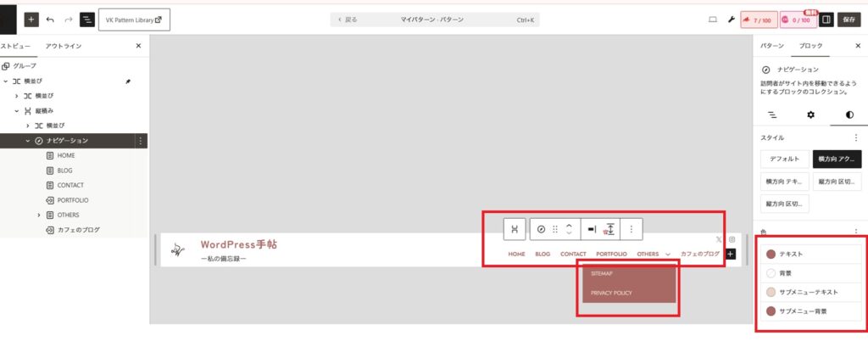The height and width of the screenshot is (347, 868).
Task: Click the BLOG navigation menu item
Action: coord(543,254)
